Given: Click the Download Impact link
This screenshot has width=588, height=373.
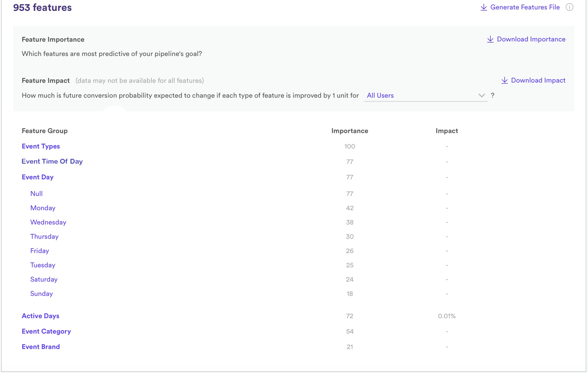Looking at the screenshot, I should [538, 80].
